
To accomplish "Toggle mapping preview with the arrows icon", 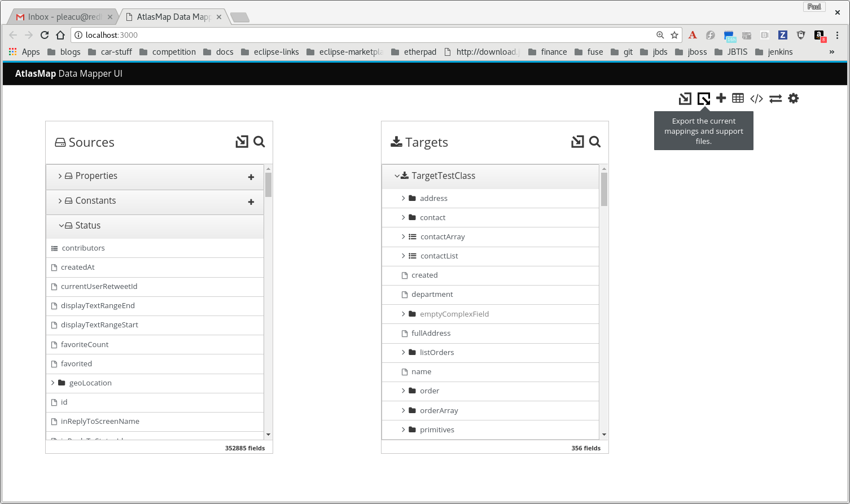I will click(775, 98).
